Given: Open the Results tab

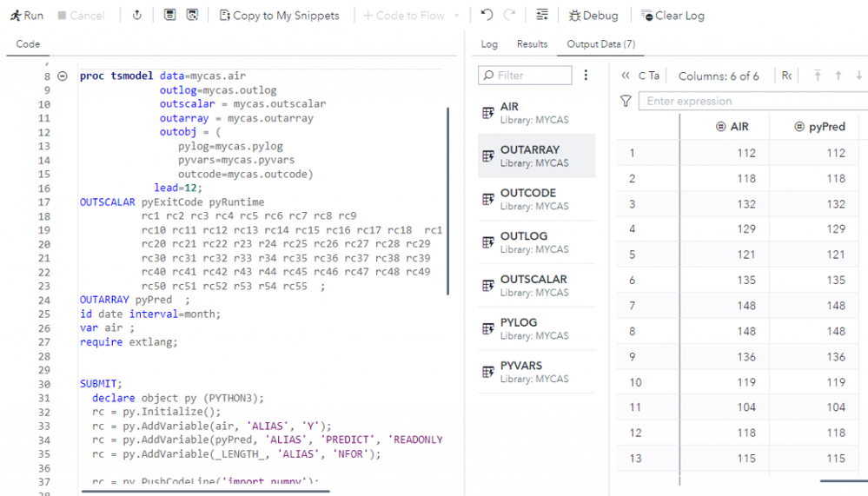Looking at the screenshot, I should click(x=532, y=43).
